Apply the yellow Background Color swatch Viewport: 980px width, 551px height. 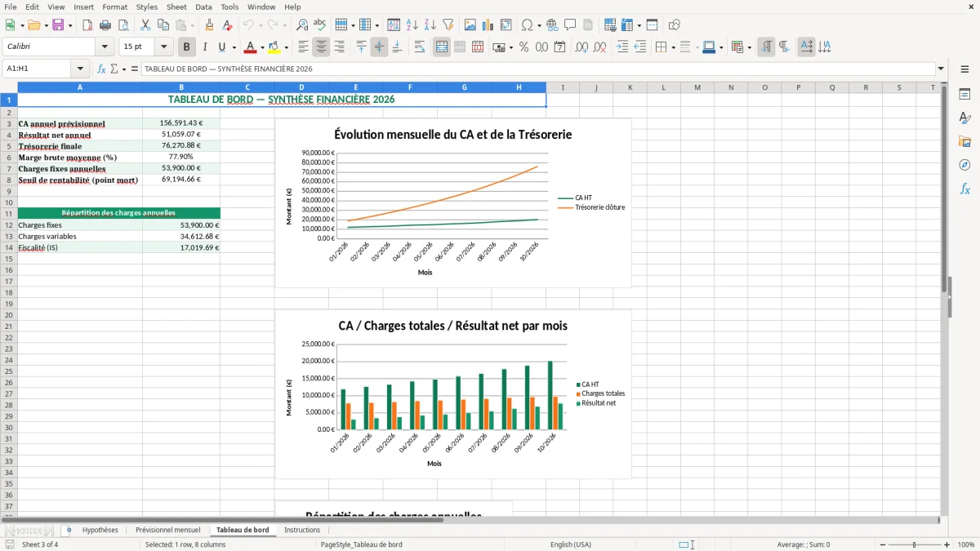coord(275,47)
